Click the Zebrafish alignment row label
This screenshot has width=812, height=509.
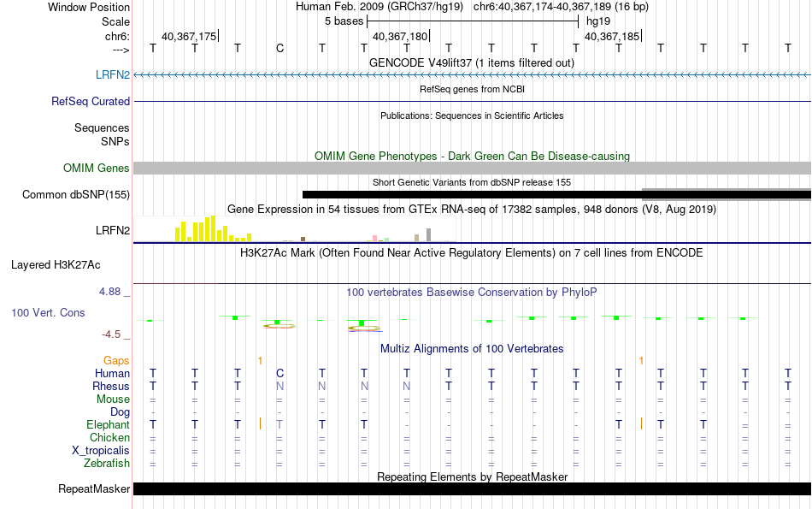click(107, 463)
